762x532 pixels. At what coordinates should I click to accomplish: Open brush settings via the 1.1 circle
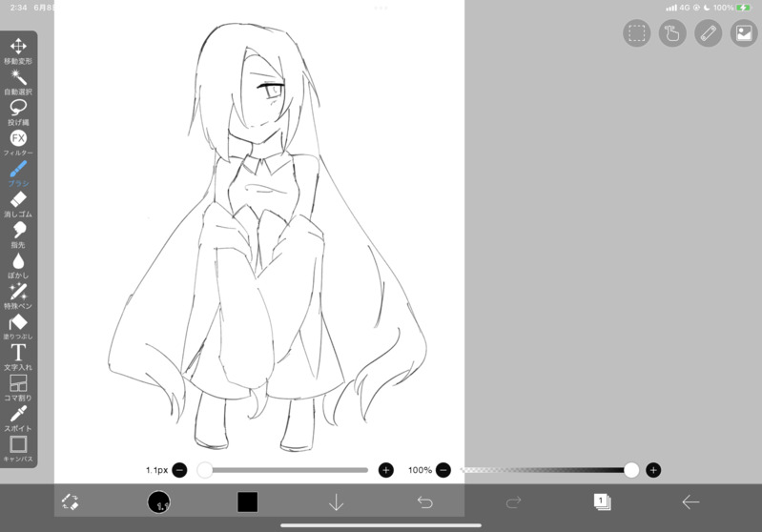pyautogui.click(x=159, y=501)
